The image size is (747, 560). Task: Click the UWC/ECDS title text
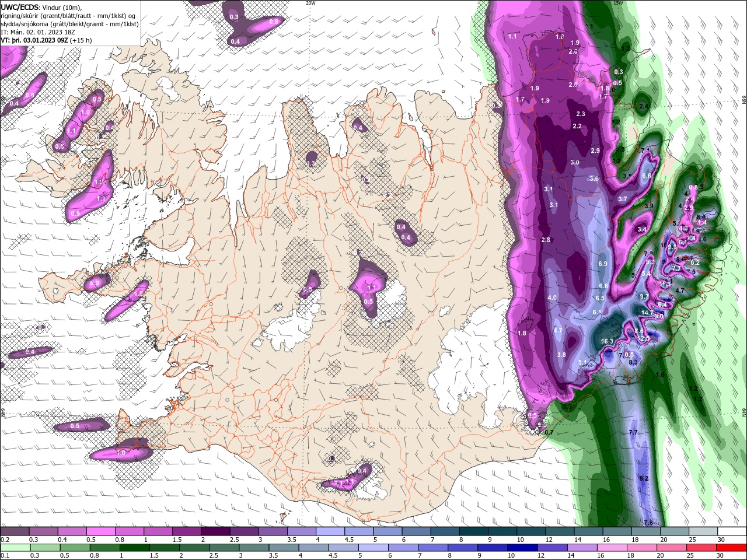pos(20,7)
